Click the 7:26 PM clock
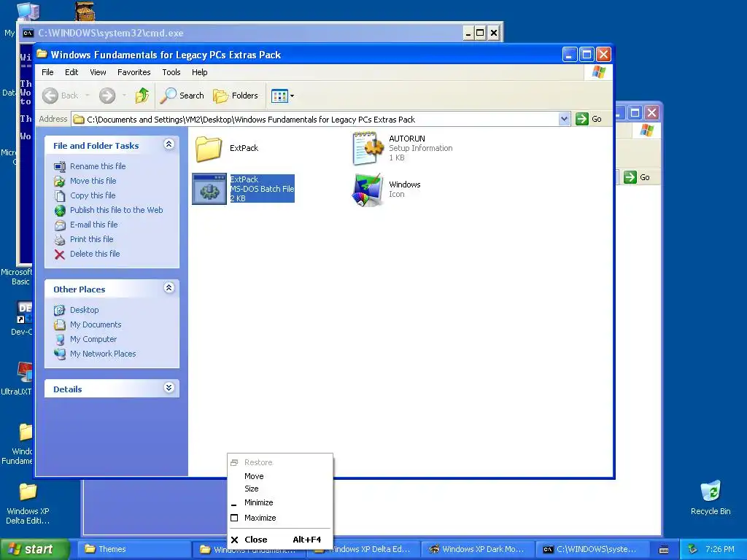 [720, 550]
